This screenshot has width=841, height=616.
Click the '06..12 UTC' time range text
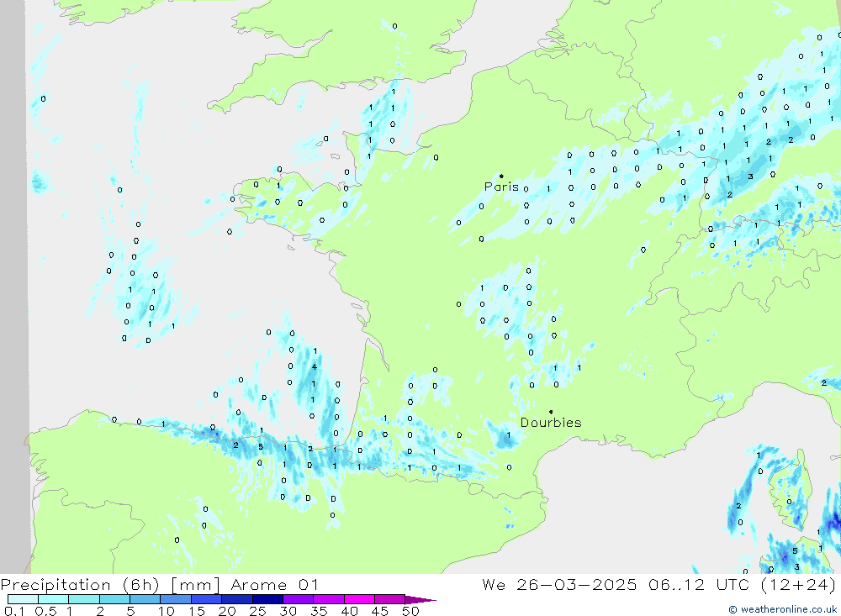point(698,584)
